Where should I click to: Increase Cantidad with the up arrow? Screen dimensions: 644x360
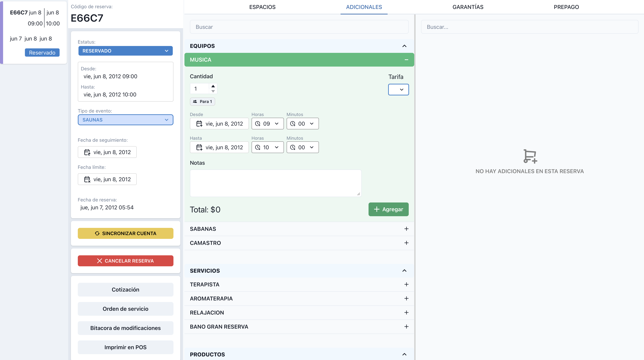pos(213,86)
